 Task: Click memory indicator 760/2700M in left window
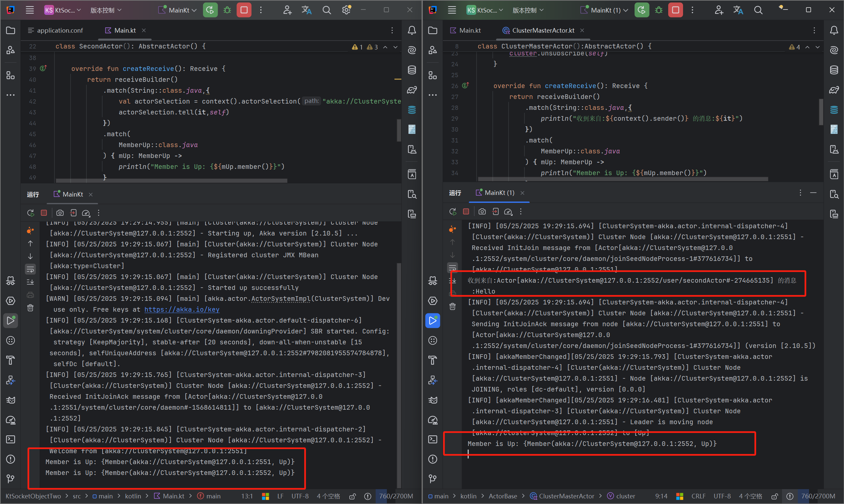point(396,496)
